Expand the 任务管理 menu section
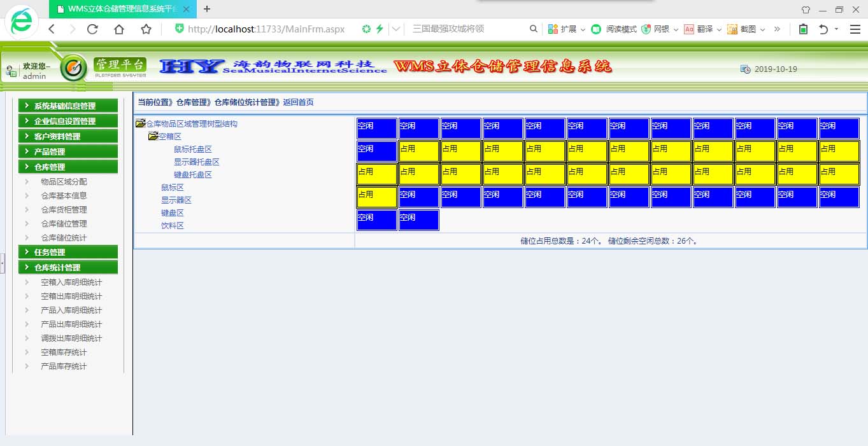The image size is (868, 446). (68, 253)
